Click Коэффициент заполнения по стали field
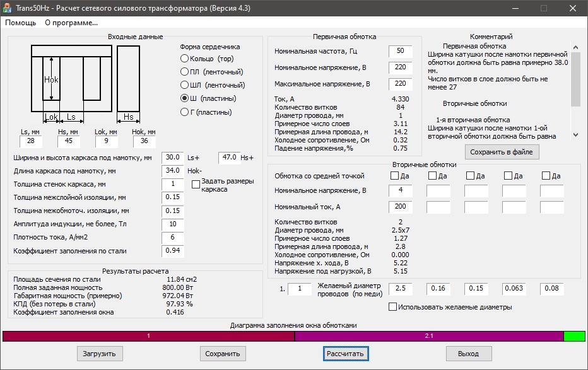 tap(173, 251)
